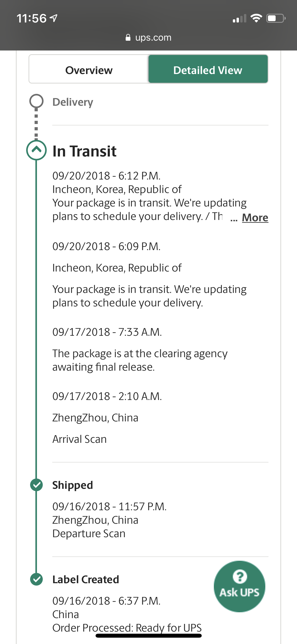Tap the ups.com address bar
297x644 pixels.
click(x=148, y=38)
